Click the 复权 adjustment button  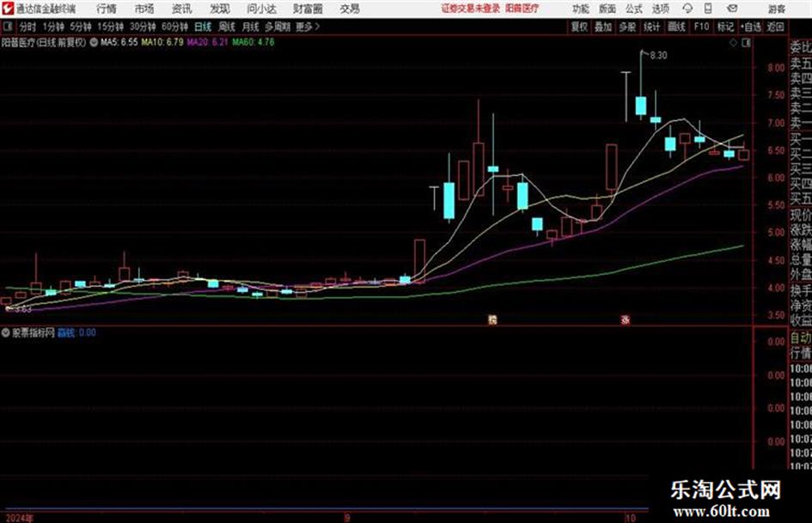pos(579,27)
